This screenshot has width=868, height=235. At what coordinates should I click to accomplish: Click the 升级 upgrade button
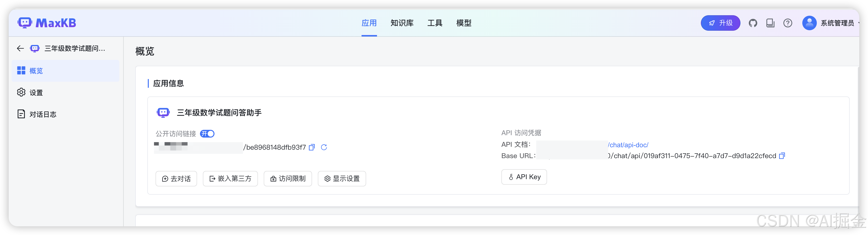pos(720,23)
